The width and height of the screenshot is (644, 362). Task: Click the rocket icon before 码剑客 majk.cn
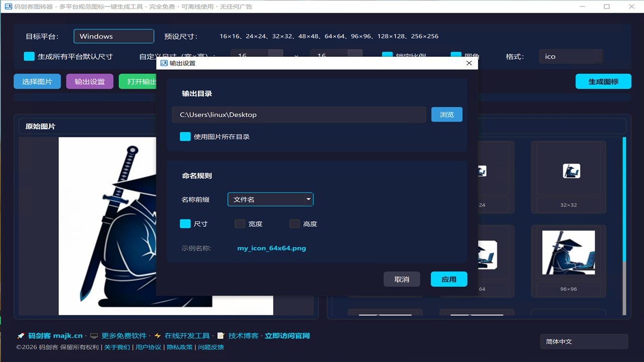(x=21, y=336)
